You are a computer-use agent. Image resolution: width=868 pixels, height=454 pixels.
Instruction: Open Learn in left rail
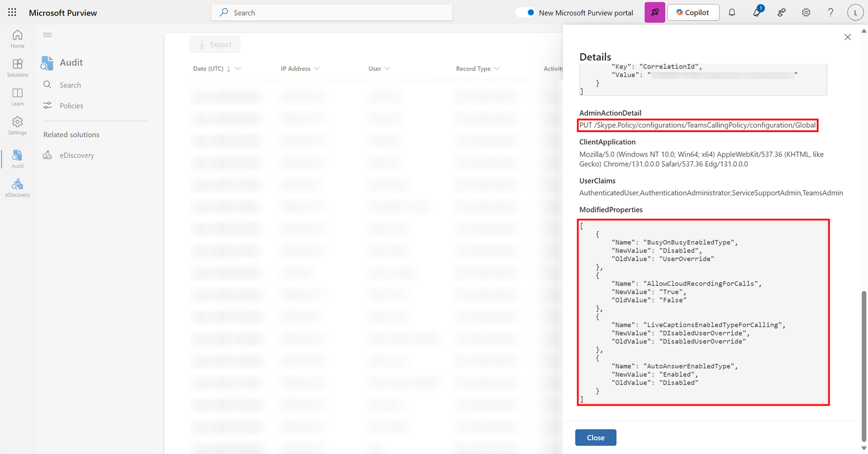[x=17, y=97]
